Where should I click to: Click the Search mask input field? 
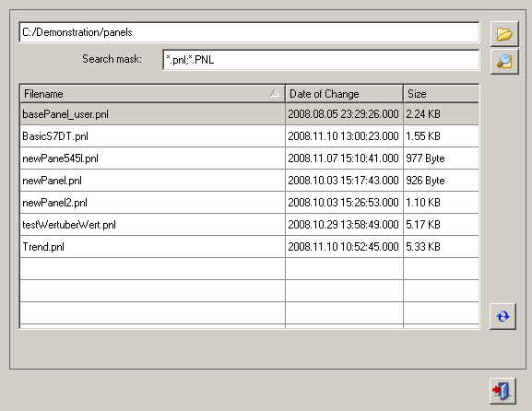[x=321, y=60]
